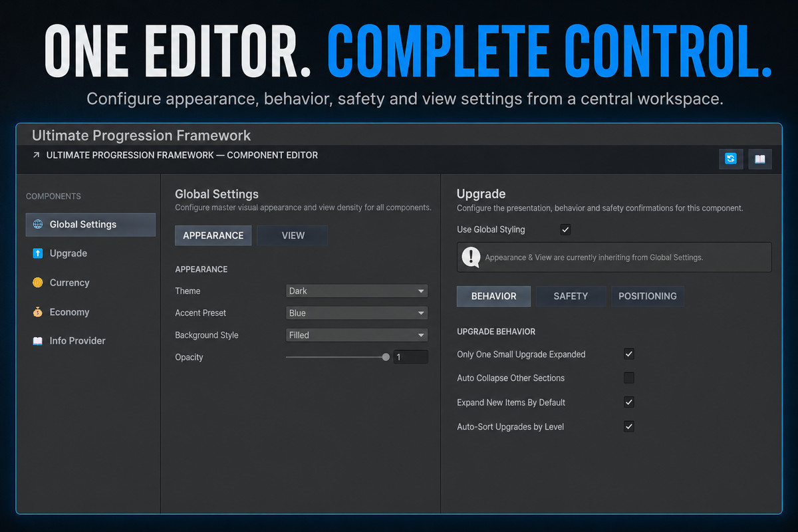This screenshot has height=532, width=798.
Task: Open the Theme dropdown showing Dark
Action: pyautogui.click(x=357, y=291)
